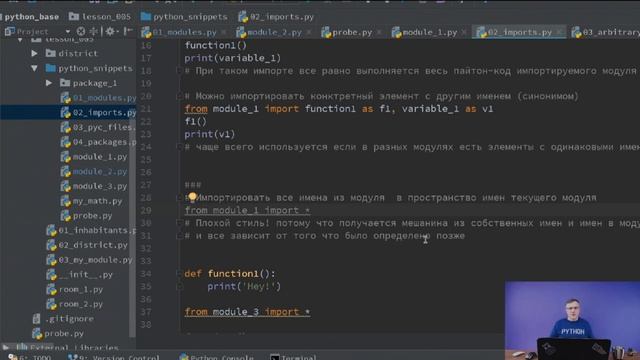This screenshot has width=640, height=360.
Task: Click the district folder icon
Action: (51, 53)
